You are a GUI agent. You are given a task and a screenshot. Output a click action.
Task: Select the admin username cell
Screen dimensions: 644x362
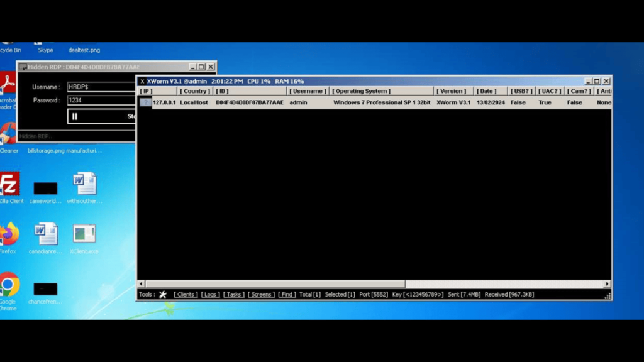298,102
